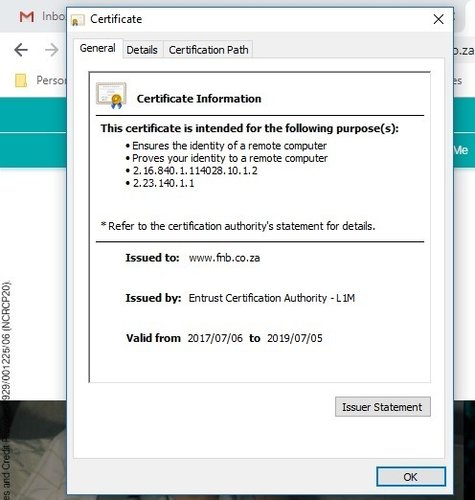Click the expiry date 2019/07/05
Viewport: 475px width, 500px height.
pos(295,338)
